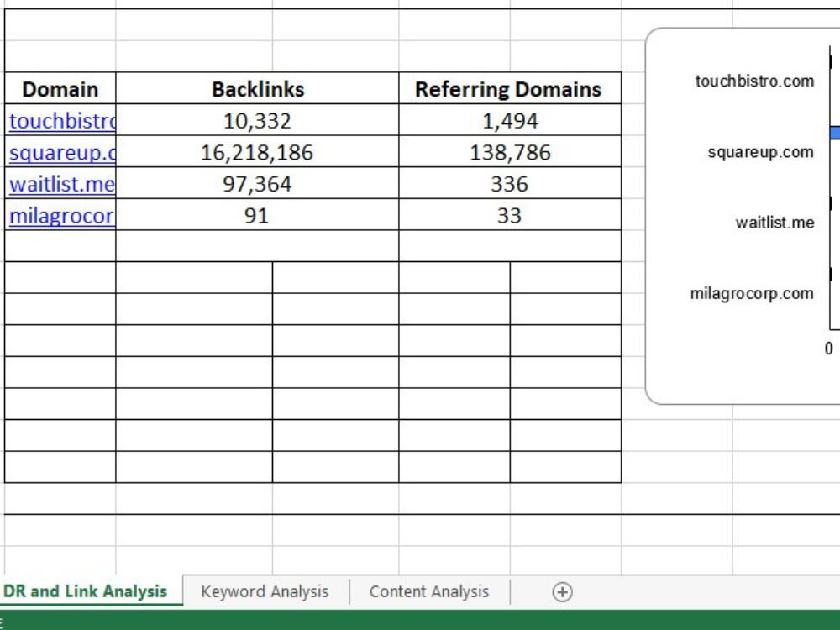Click the 0 value on chart axis
The image size is (840, 630).
point(829,349)
